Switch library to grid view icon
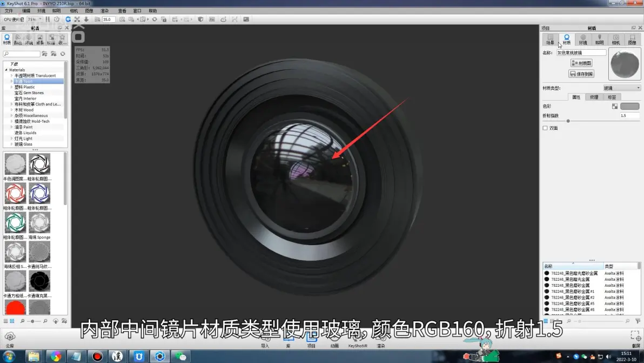 click(12, 321)
